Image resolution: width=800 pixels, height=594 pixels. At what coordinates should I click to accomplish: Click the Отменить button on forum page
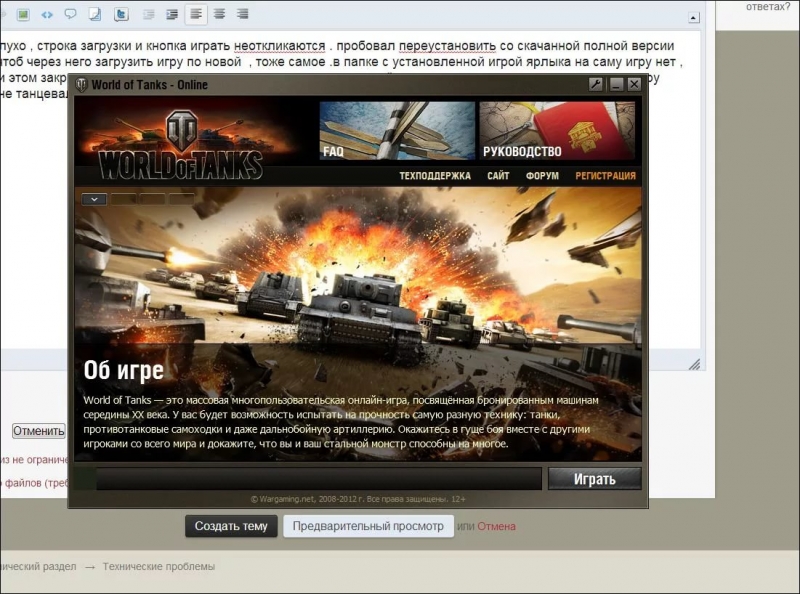(39, 431)
